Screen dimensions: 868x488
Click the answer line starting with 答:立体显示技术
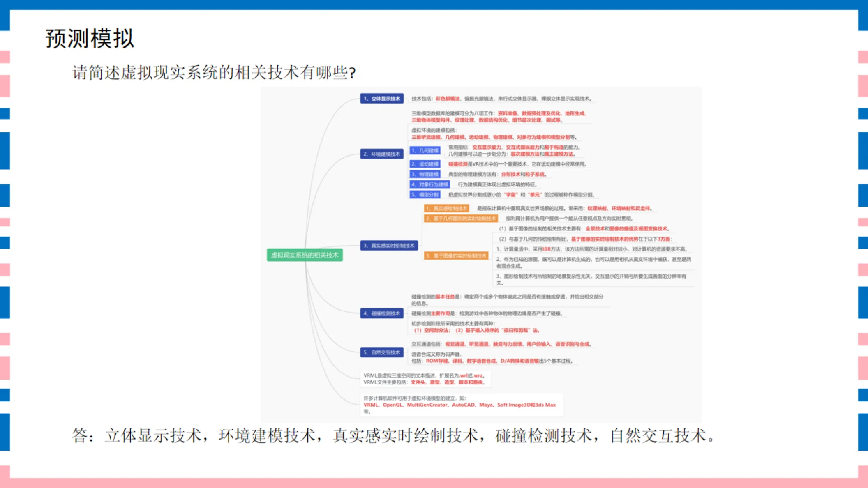point(395,436)
